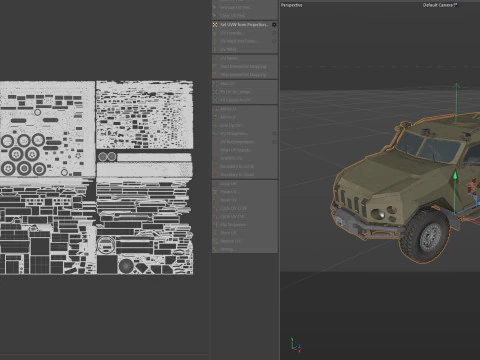
Task: Select Start Interactive Mapping
Action: (x=245, y=67)
